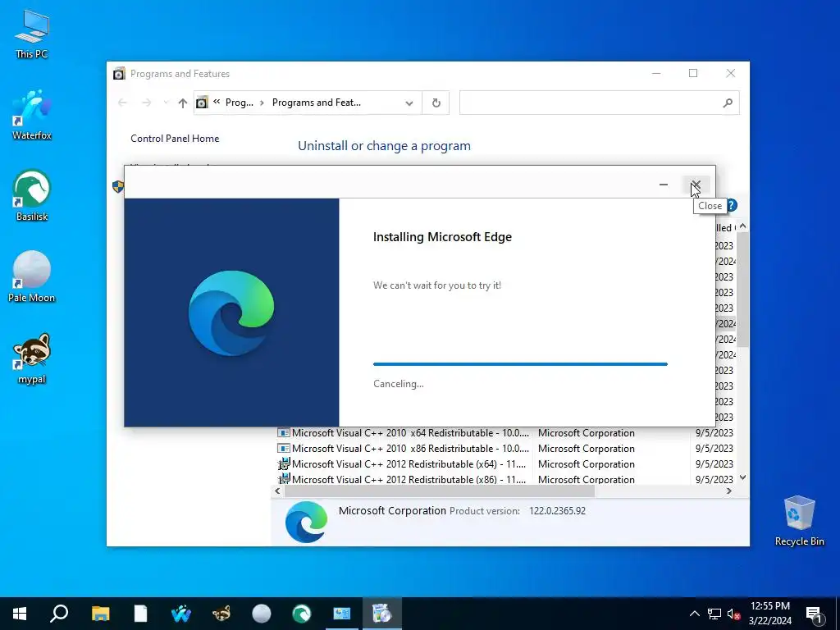Screen dimensions: 840x630
Task: Maximize the Programs and Features window
Action: tap(693, 73)
